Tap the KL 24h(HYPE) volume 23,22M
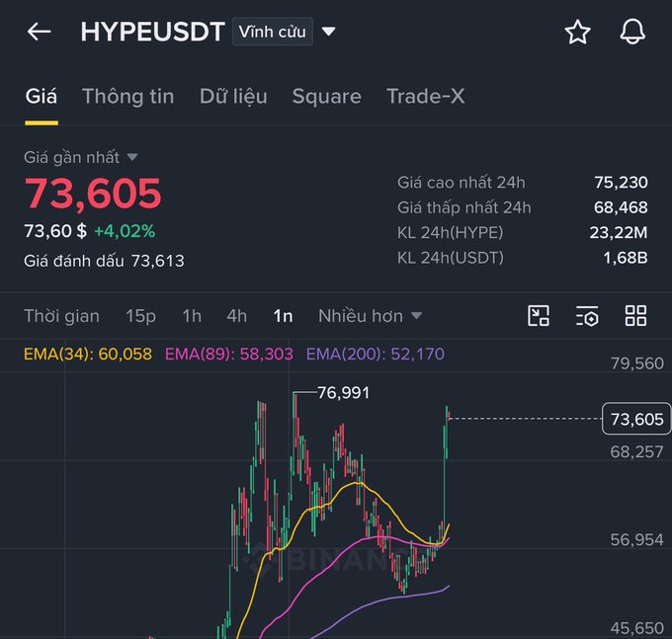The width and height of the screenshot is (672, 639). click(x=619, y=232)
